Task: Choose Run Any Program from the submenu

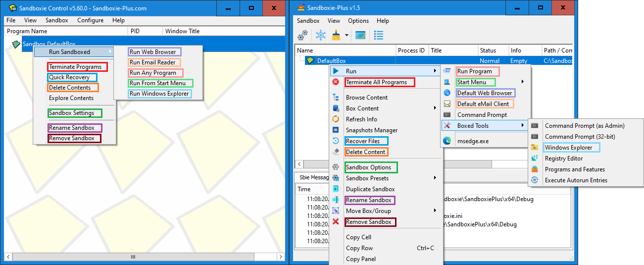Action: (152, 73)
